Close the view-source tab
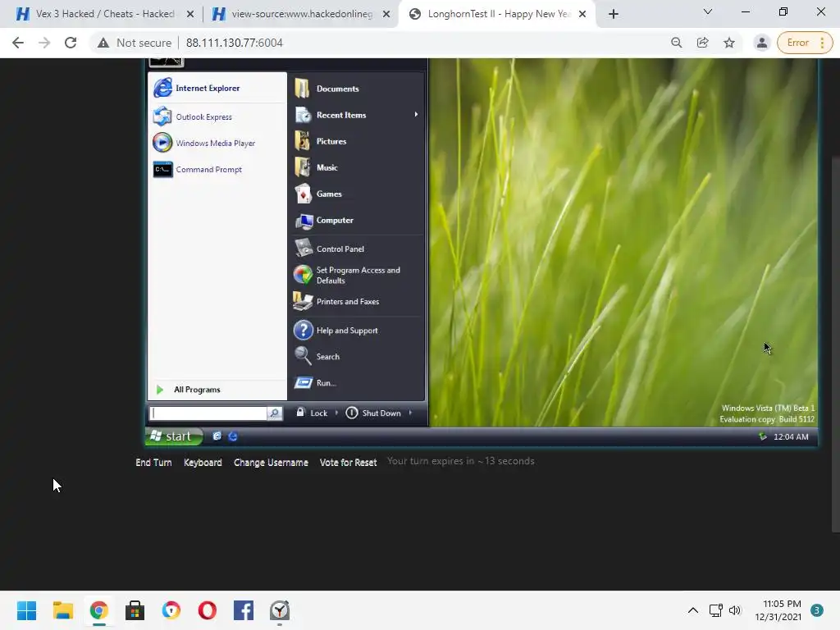 pos(386,14)
